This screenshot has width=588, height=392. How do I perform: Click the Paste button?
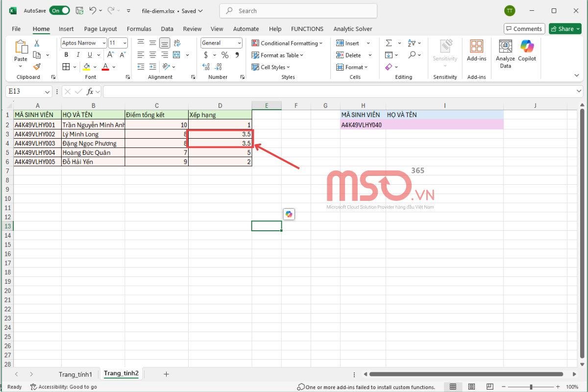click(21, 53)
